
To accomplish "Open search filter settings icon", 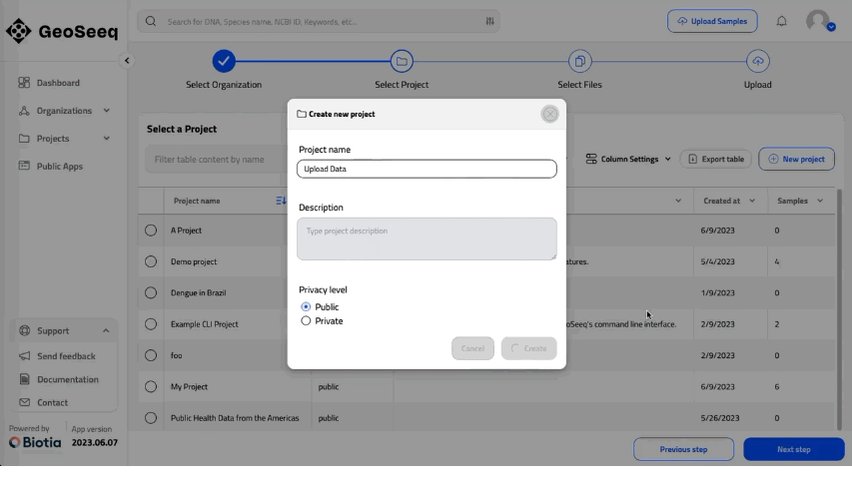I will [x=490, y=21].
